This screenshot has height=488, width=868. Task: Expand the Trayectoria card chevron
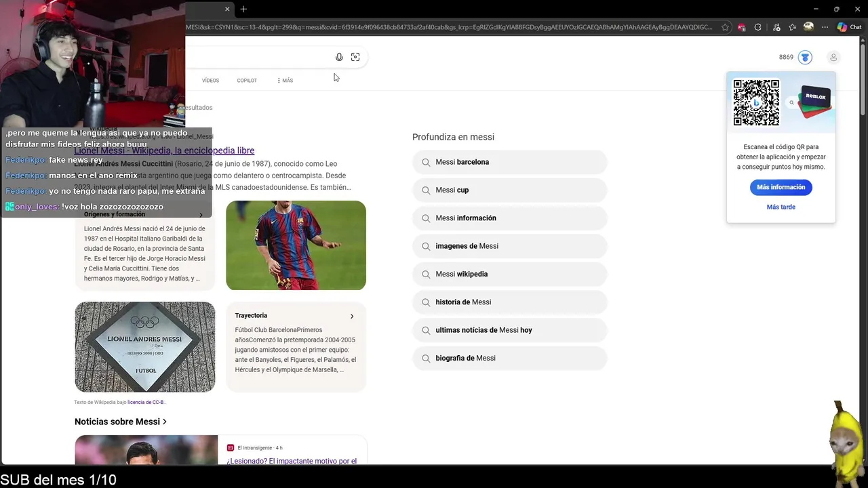pyautogui.click(x=351, y=316)
